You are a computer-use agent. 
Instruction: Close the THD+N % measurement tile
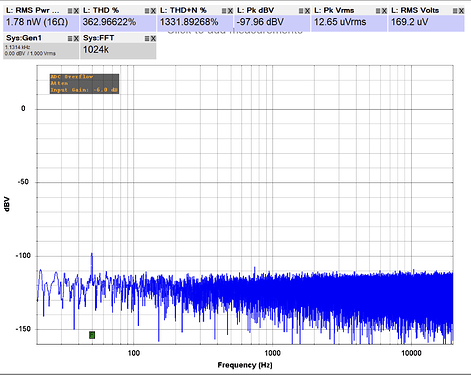coord(230,11)
